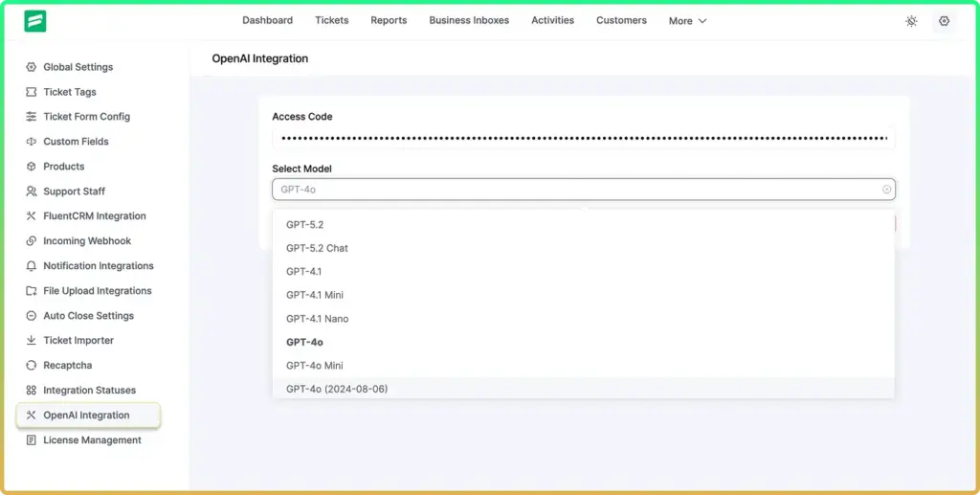980x495 pixels.
Task: Pick the bold GPT-4o option
Action: point(584,342)
